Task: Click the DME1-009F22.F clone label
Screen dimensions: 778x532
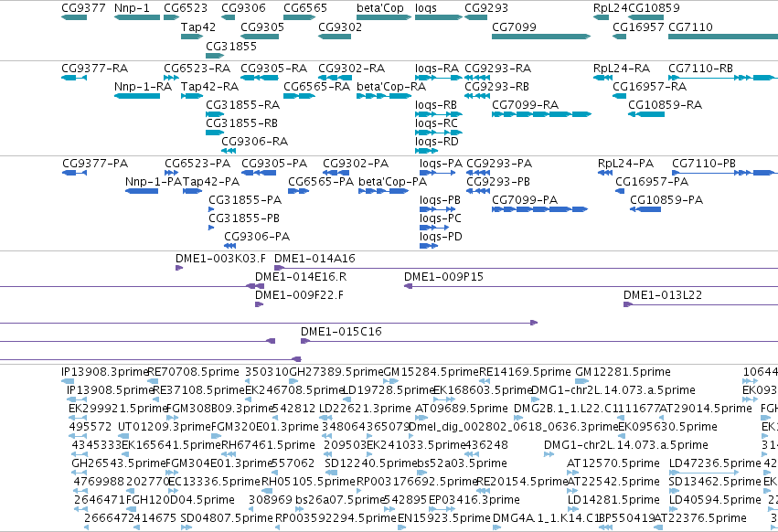Action: 299,295
